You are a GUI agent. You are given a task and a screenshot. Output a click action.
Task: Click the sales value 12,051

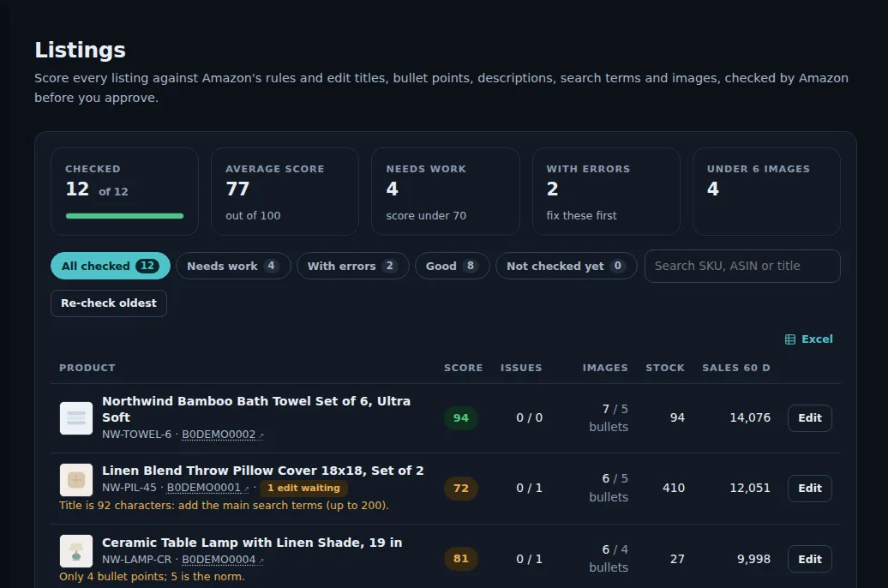tap(750, 489)
